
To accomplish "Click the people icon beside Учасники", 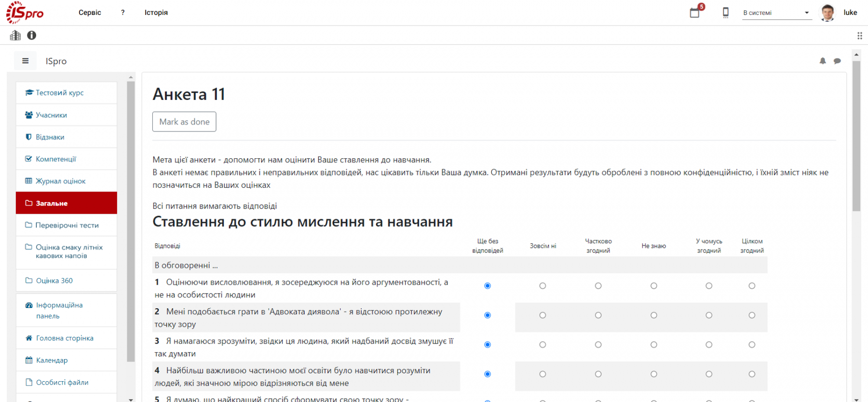I will click(29, 115).
